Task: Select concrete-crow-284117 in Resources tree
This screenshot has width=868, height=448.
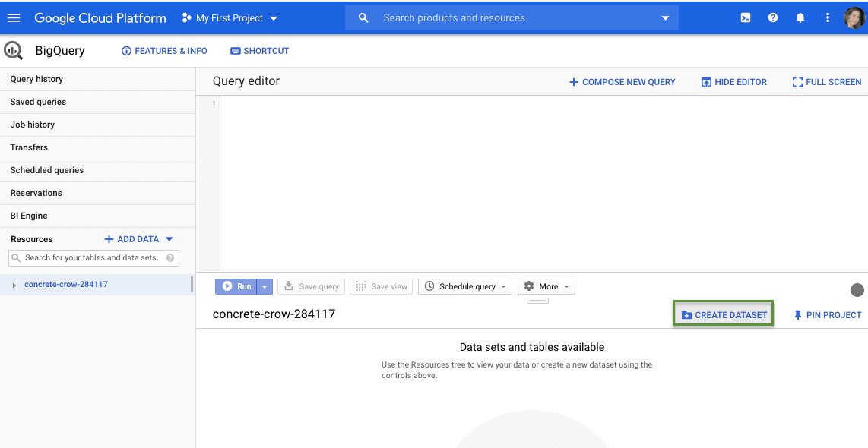Action: click(66, 284)
